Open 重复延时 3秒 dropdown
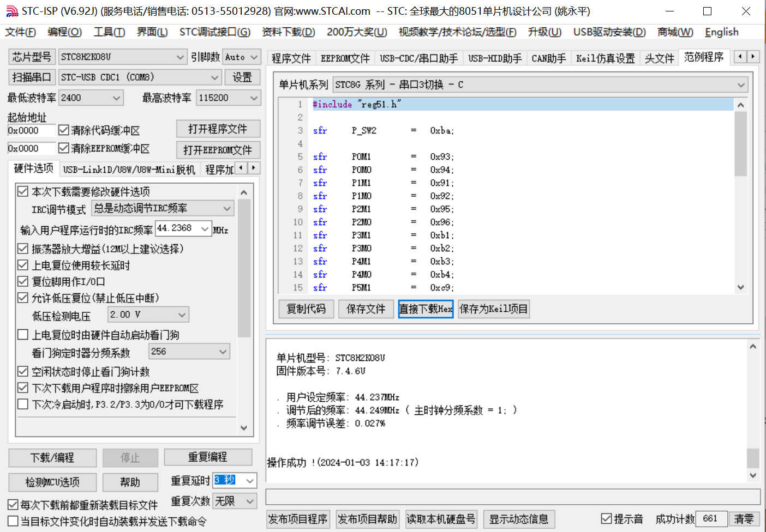766x532 pixels. (x=250, y=480)
